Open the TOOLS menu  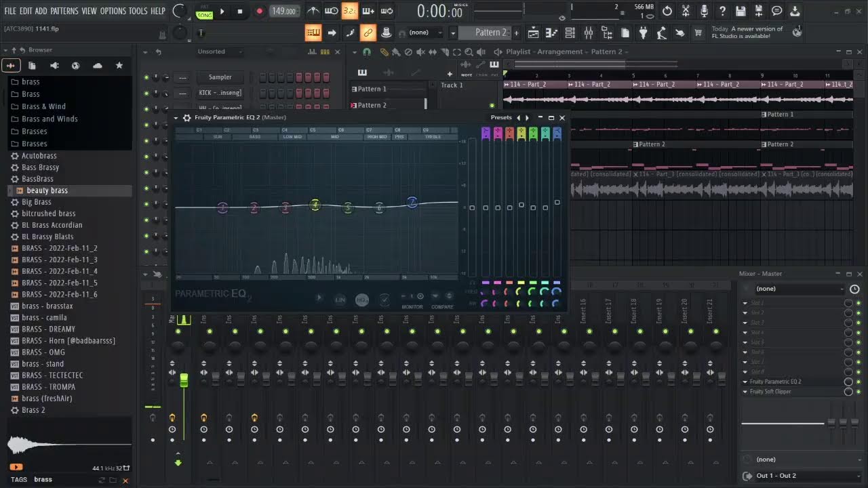point(138,11)
